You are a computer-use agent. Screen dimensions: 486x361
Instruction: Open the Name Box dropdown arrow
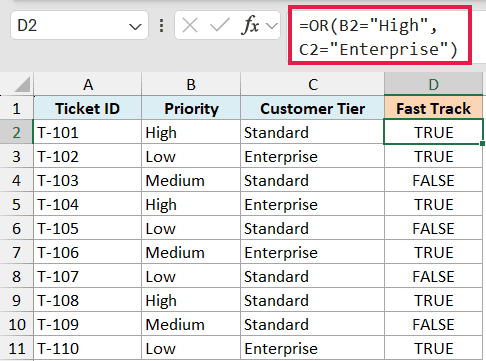coord(135,26)
